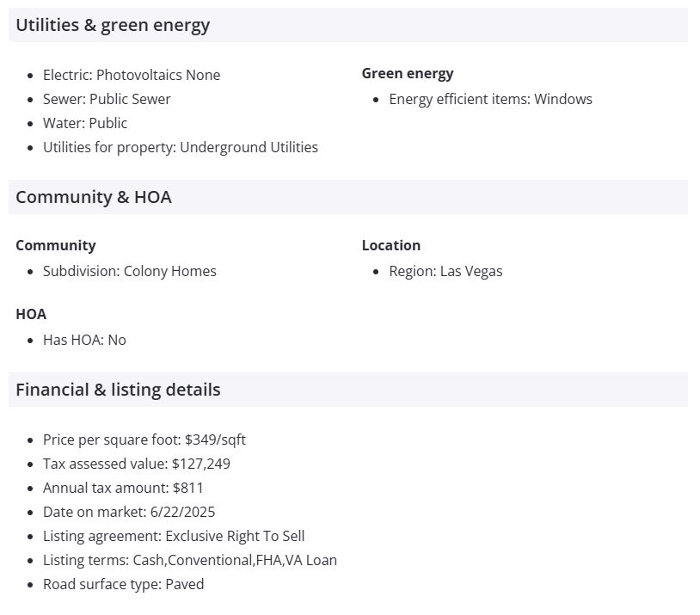Click the Community & HOA section heading

tap(94, 197)
